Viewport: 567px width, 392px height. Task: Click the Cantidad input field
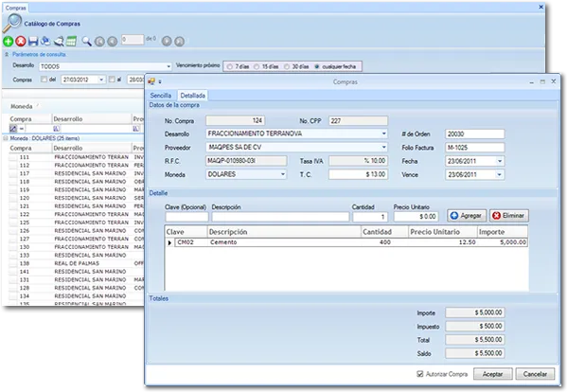click(x=370, y=217)
